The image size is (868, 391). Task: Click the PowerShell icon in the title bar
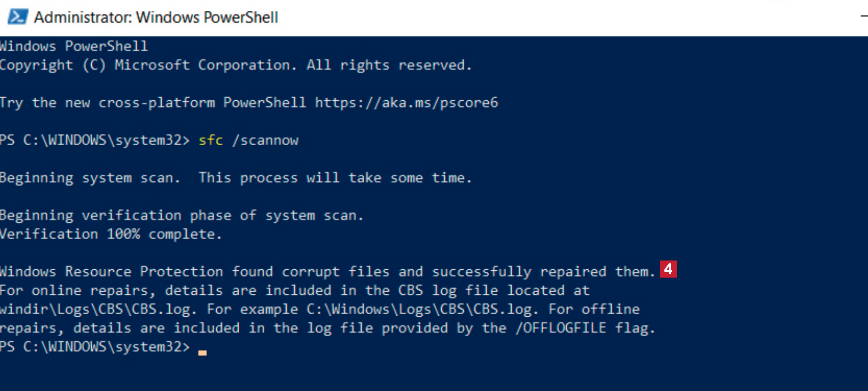click(18, 17)
